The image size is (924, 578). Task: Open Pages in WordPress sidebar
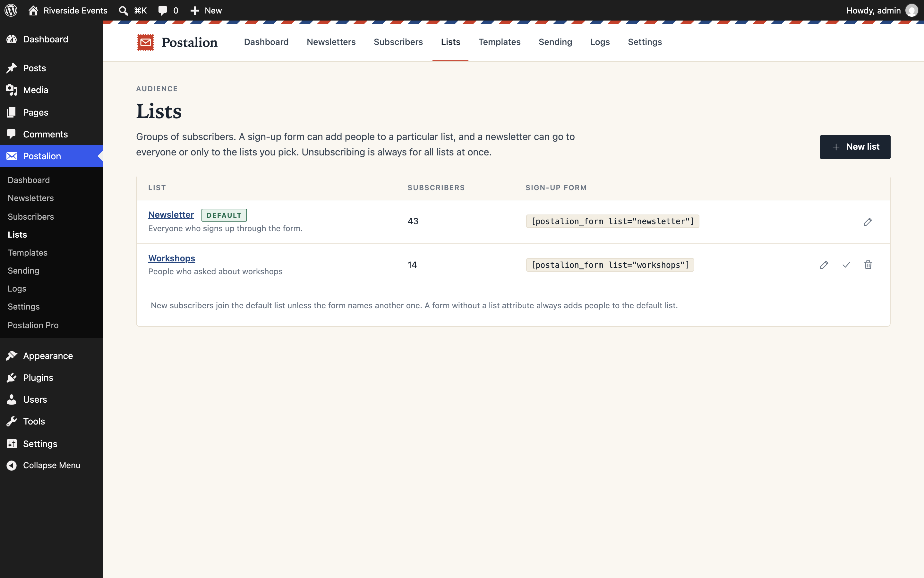coord(51,112)
